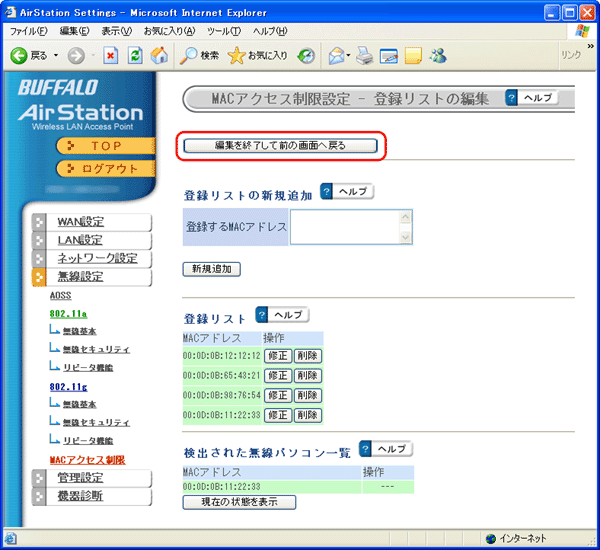Screen dimensions: 600x550
Task: Expand the 管理設定 sidebar section
Action: point(80,478)
